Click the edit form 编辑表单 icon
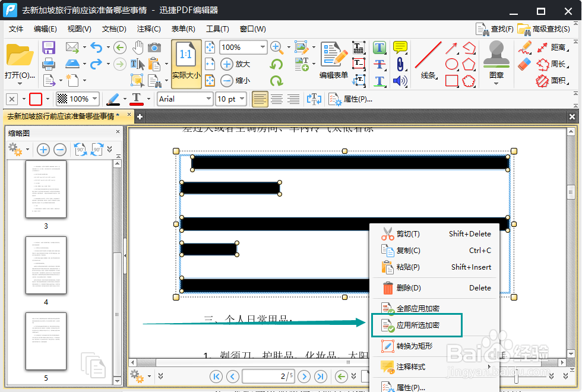The height and width of the screenshot is (392, 582). coord(334,60)
